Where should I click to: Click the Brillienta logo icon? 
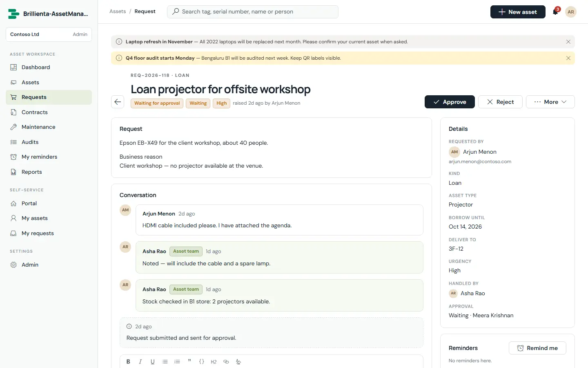click(x=14, y=14)
